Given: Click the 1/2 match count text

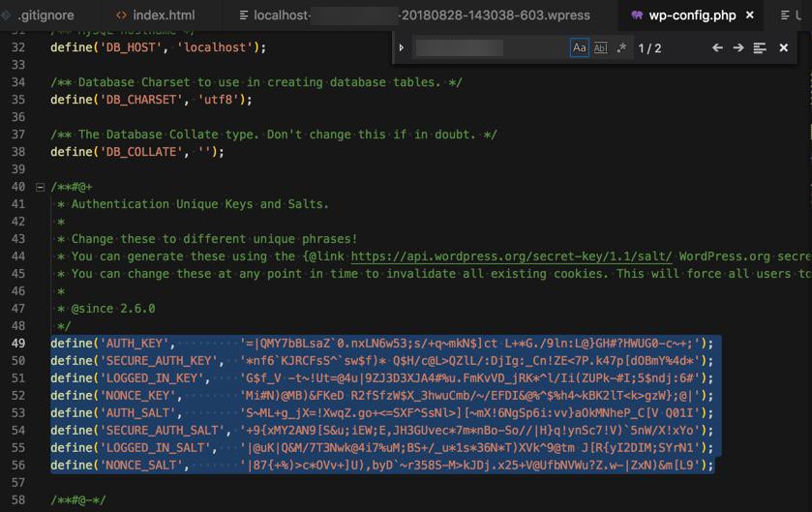Looking at the screenshot, I should tap(649, 48).
